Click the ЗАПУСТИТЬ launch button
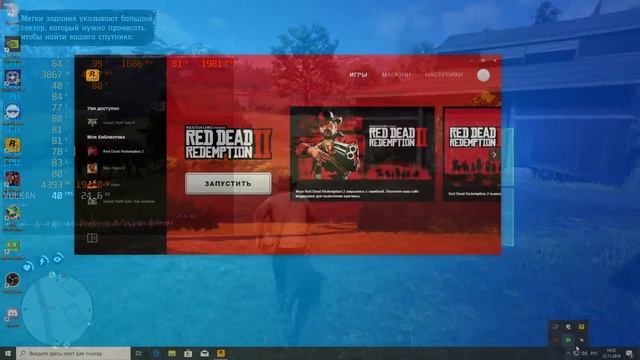The height and width of the screenshot is (360, 640). point(228,184)
